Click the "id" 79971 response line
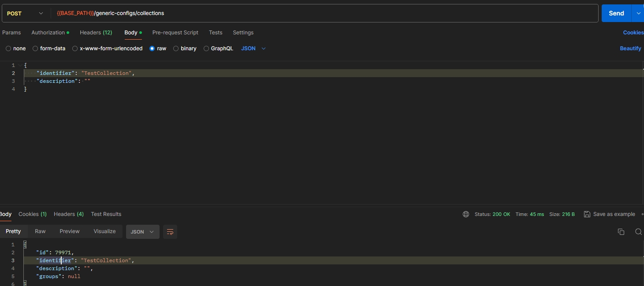 click(55, 253)
